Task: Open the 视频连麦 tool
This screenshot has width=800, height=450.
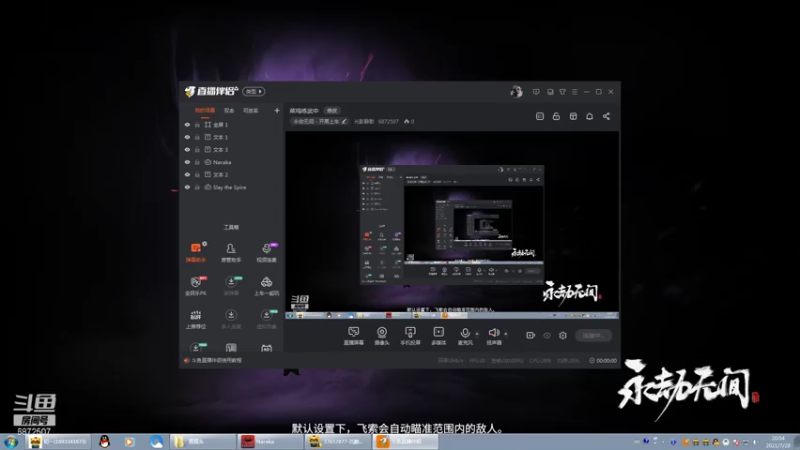Action: pos(266,252)
